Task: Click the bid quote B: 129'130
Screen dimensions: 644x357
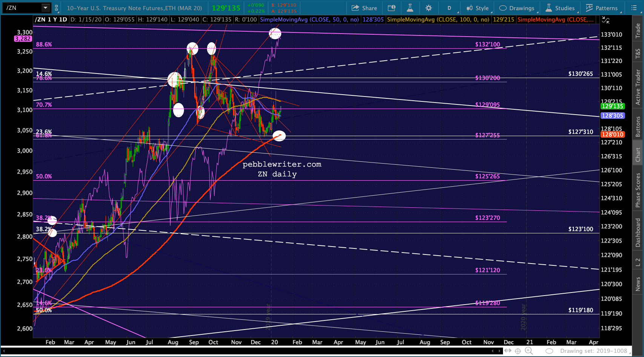Action: (284, 5)
